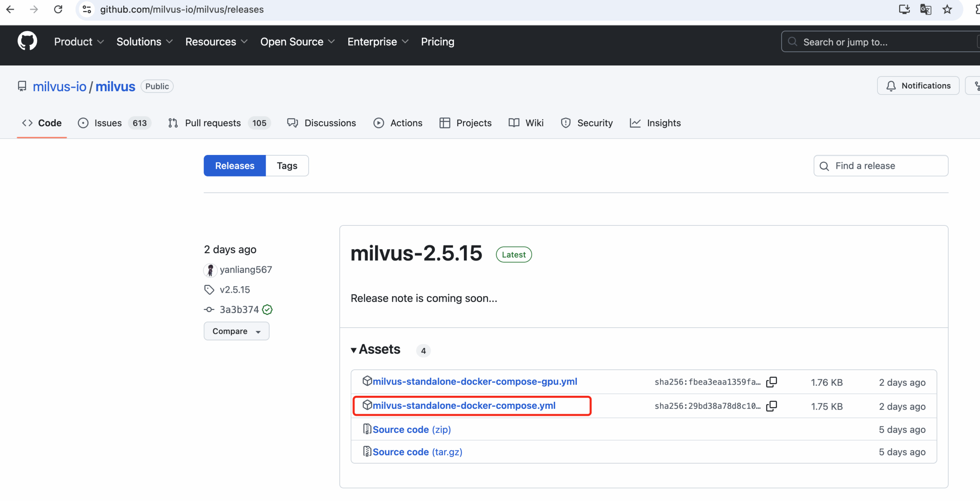Expand the Resources menu

click(217, 42)
